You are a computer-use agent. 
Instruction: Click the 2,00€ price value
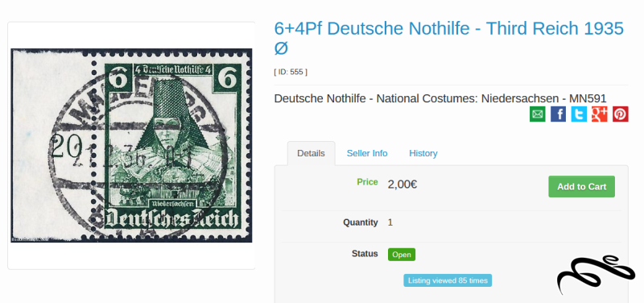(x=402, y=185)
